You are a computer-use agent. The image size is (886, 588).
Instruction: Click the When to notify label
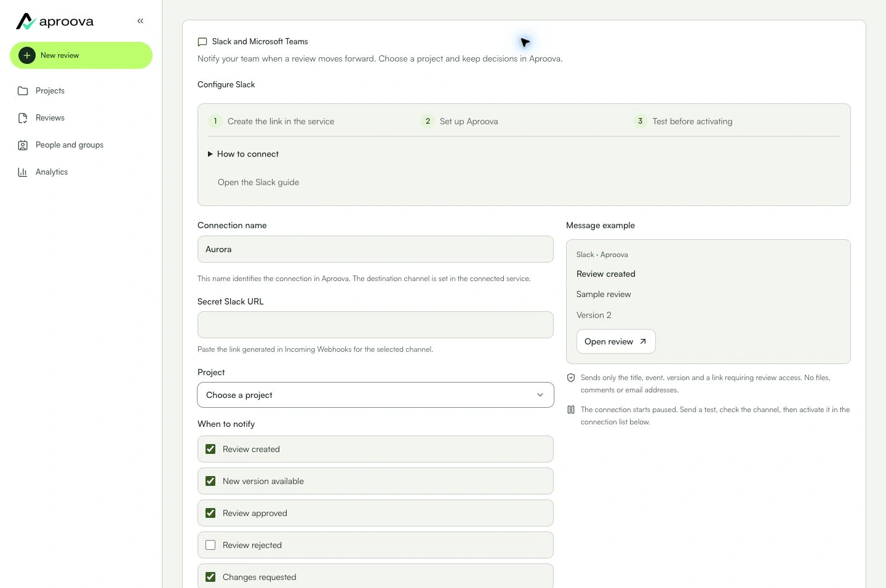226,424
